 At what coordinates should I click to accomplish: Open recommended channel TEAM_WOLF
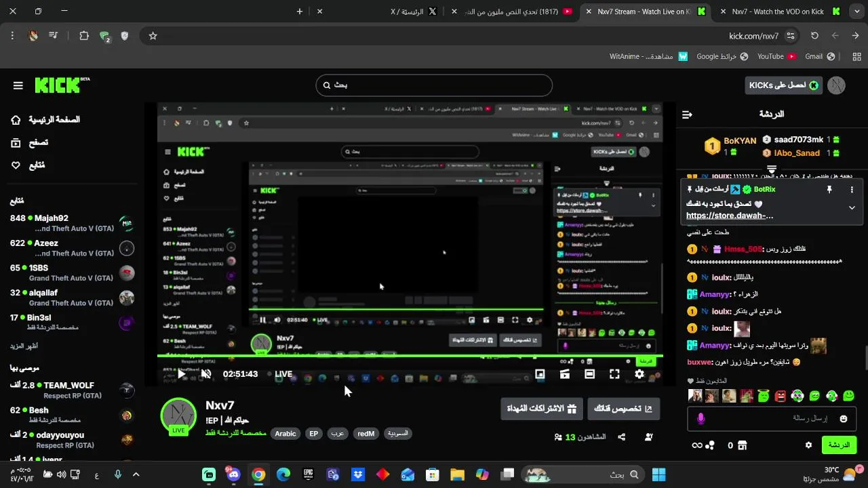[72, 390]
